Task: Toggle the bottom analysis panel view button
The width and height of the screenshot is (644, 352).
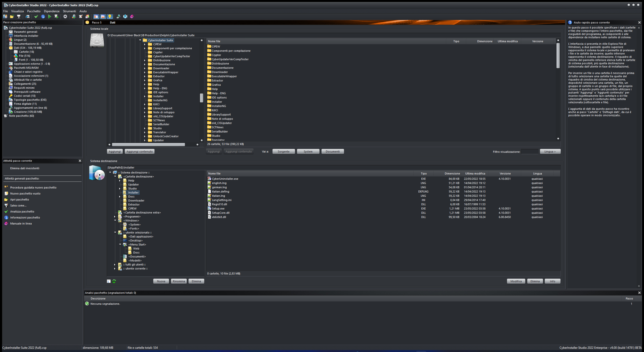Action: coord(103,16)
